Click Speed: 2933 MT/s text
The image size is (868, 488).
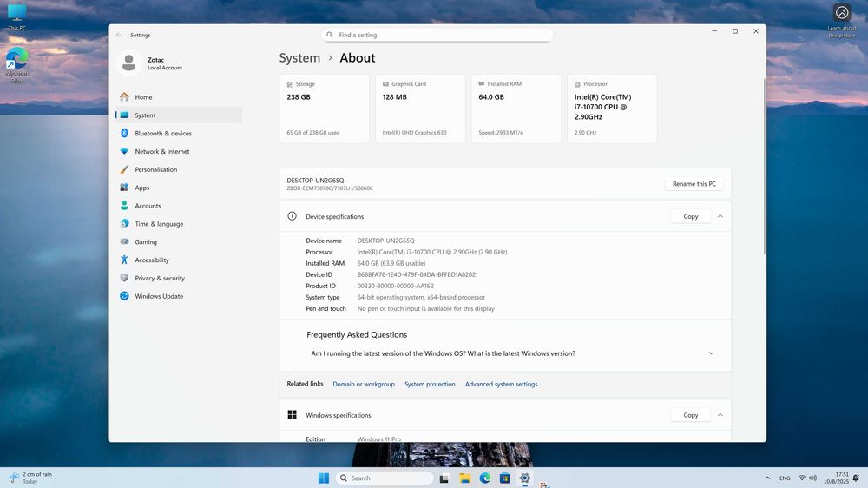[x=501, y=133]
